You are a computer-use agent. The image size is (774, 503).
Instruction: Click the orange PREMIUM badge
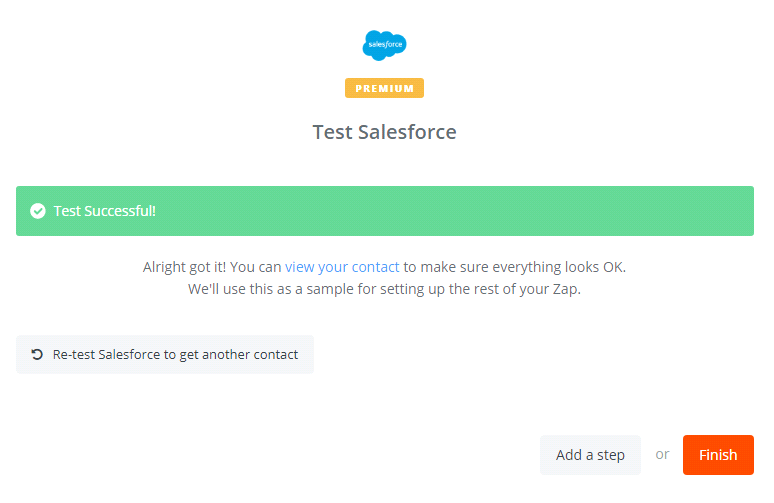pos(384,88)
